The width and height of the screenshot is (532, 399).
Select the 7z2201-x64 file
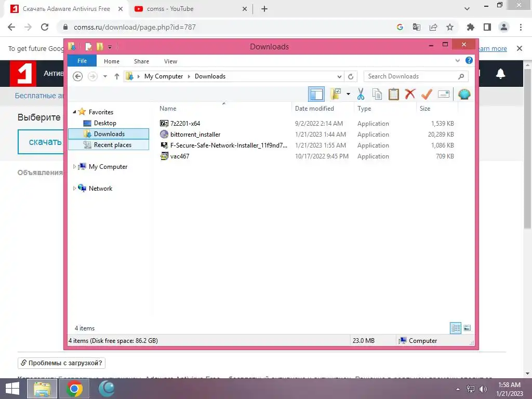pos(185,124)
